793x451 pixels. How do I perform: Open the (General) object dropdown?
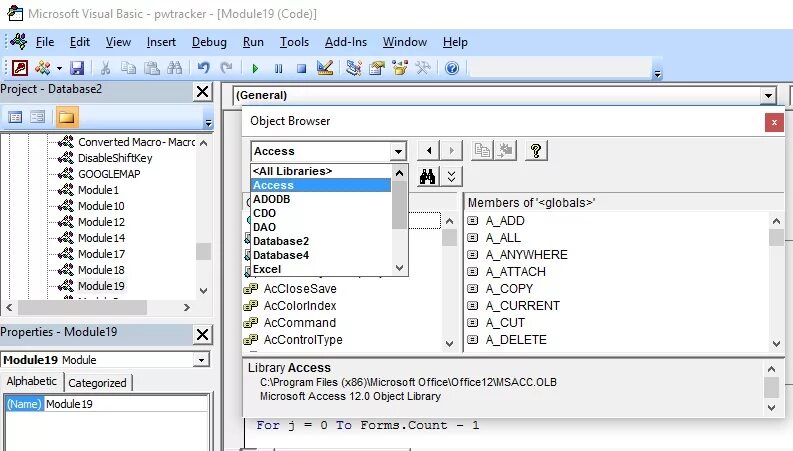[x=768, y=95]
